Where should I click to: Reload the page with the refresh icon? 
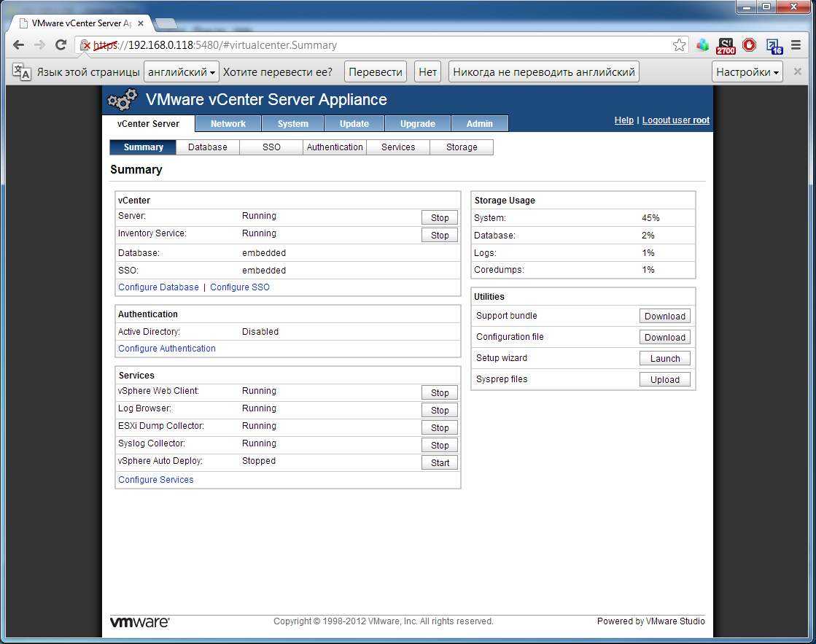61,44
